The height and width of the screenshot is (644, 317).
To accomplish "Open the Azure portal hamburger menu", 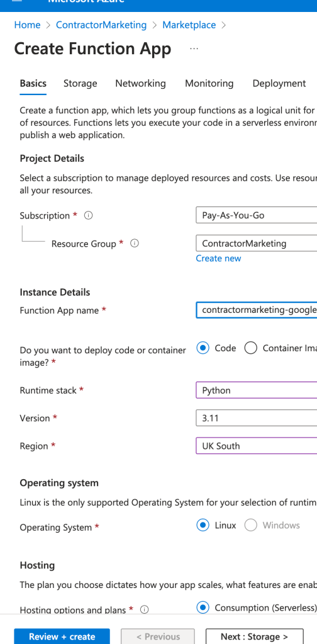I will pyautogui.click(x=17, y=1).
